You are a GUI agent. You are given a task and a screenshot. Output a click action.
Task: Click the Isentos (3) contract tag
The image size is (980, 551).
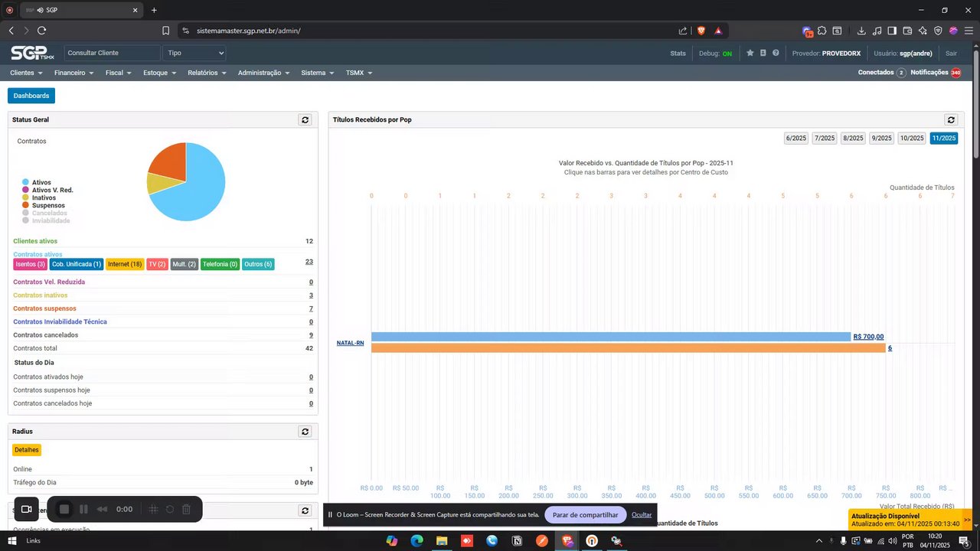(31, 264)
